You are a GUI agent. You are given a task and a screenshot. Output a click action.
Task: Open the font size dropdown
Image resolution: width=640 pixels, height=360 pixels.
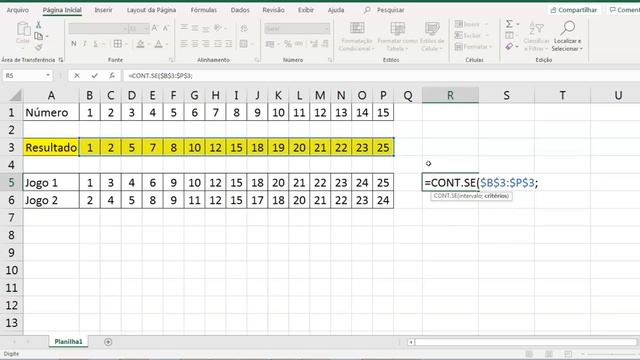tap(146, 28)
